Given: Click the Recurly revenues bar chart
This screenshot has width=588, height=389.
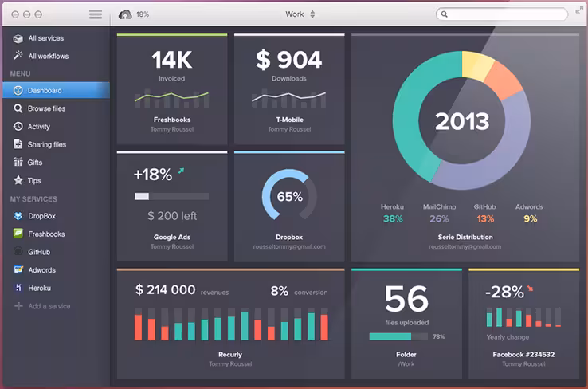Looking at the screenshot, I should click(231, 324).
